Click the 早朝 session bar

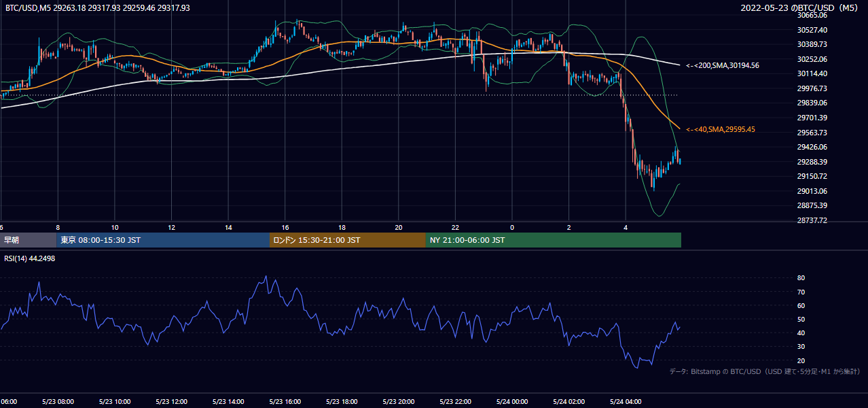tap(28, 240)
